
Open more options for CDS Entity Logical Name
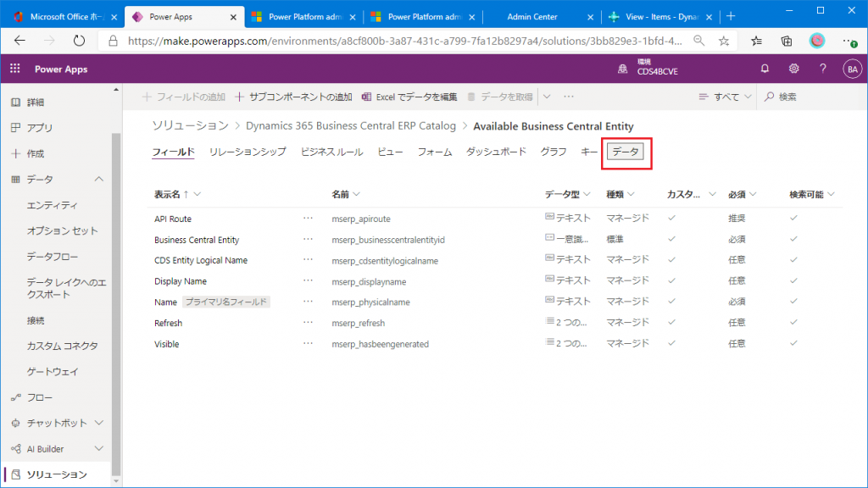coord(308,260)
